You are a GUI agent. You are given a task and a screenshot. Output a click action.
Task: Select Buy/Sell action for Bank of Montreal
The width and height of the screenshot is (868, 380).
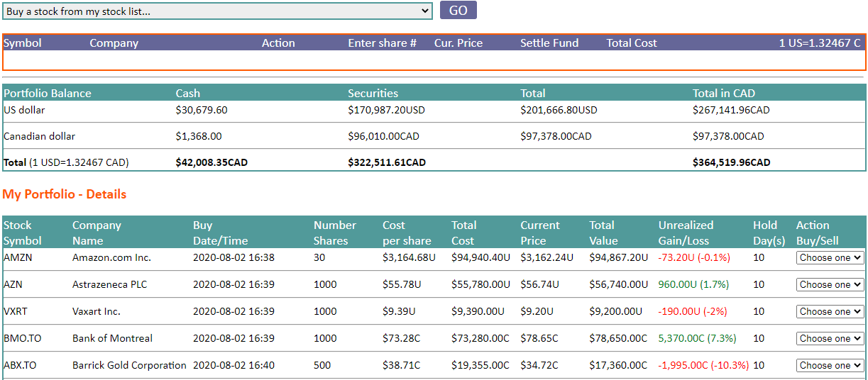[x=830, y=339]
